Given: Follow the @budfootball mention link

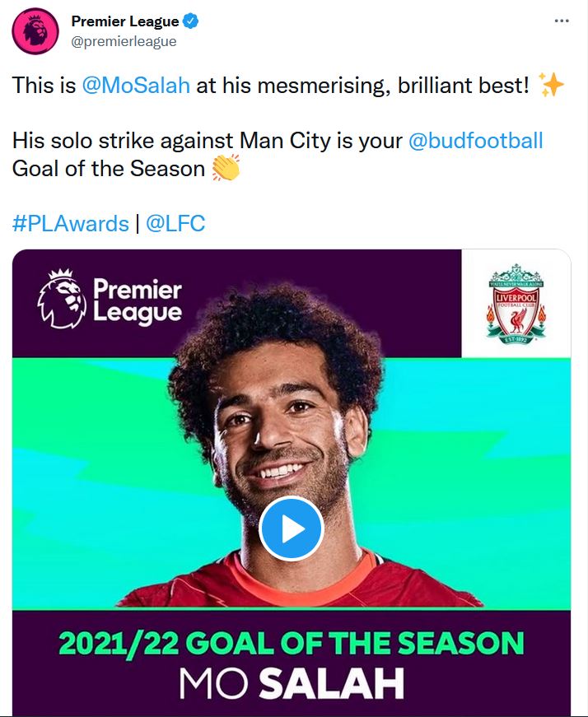Looking at the screenshot, I should pos(476,140).
